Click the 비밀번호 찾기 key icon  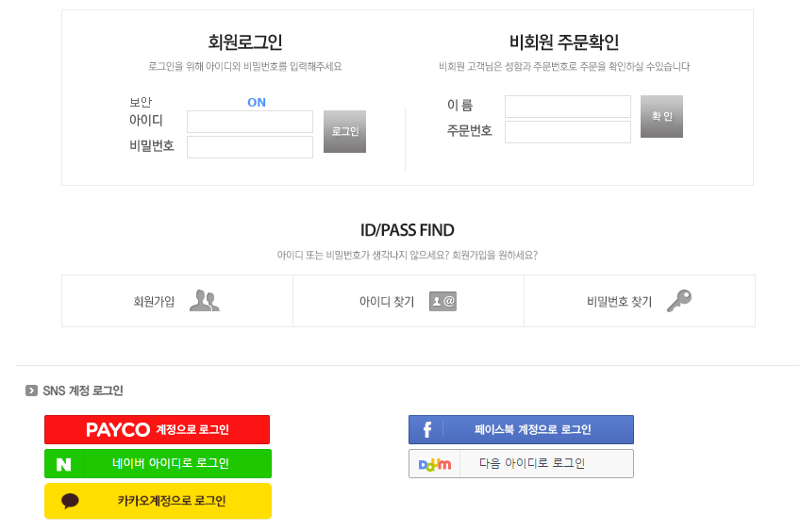click(x=678, y=301)
